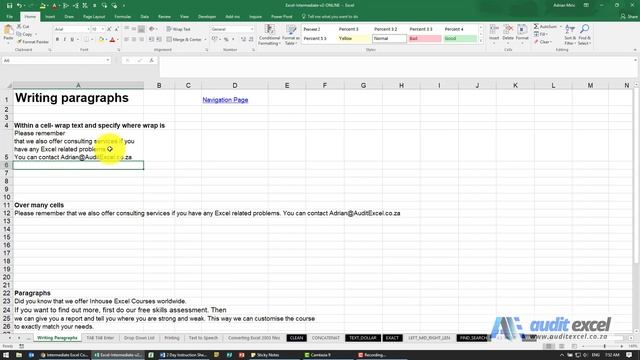Open the General number format dropdown
This screenshot has height=360, width=640.
(x=251, y=29)
